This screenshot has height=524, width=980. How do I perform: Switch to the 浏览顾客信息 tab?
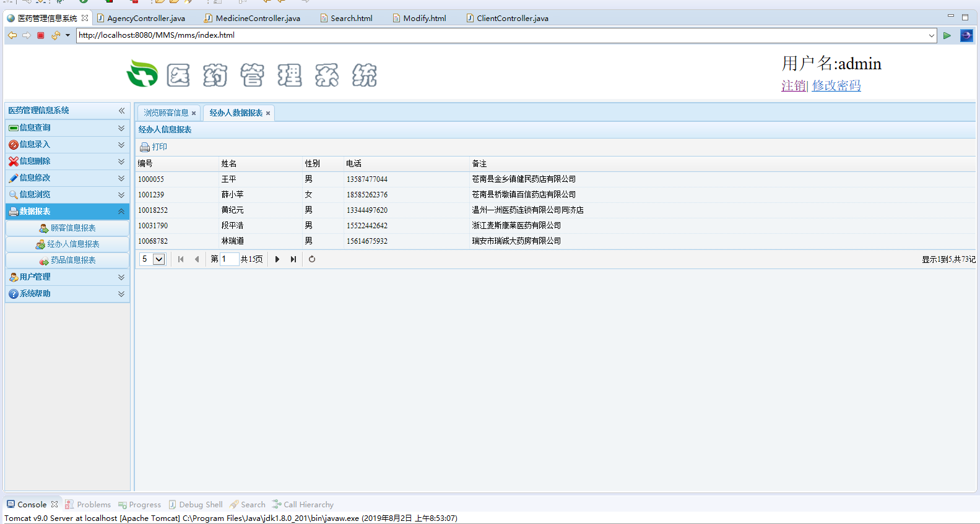(x=166, y=113)
